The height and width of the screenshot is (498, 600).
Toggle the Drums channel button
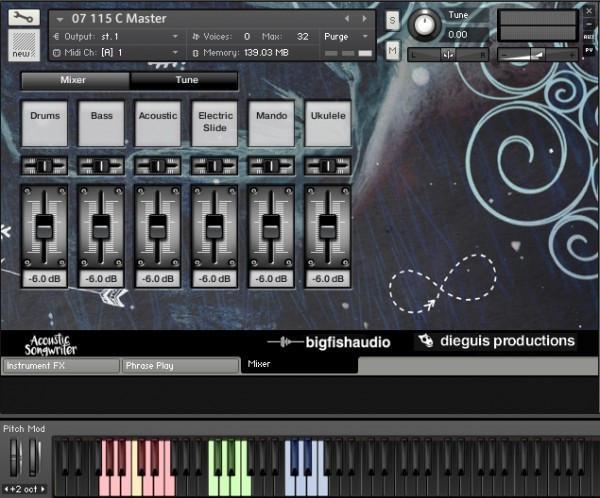point(45,123)
